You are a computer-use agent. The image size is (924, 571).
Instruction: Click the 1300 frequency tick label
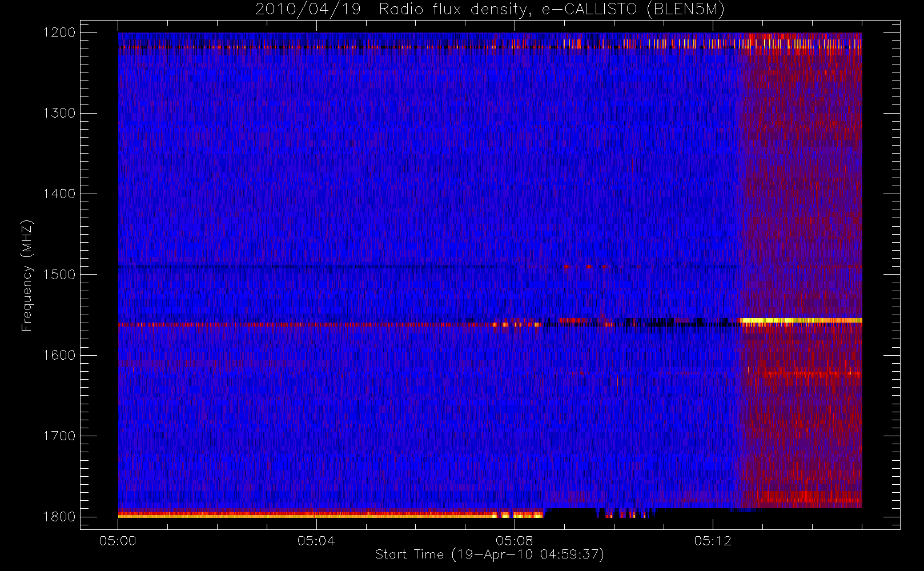[x=59, y=113]
